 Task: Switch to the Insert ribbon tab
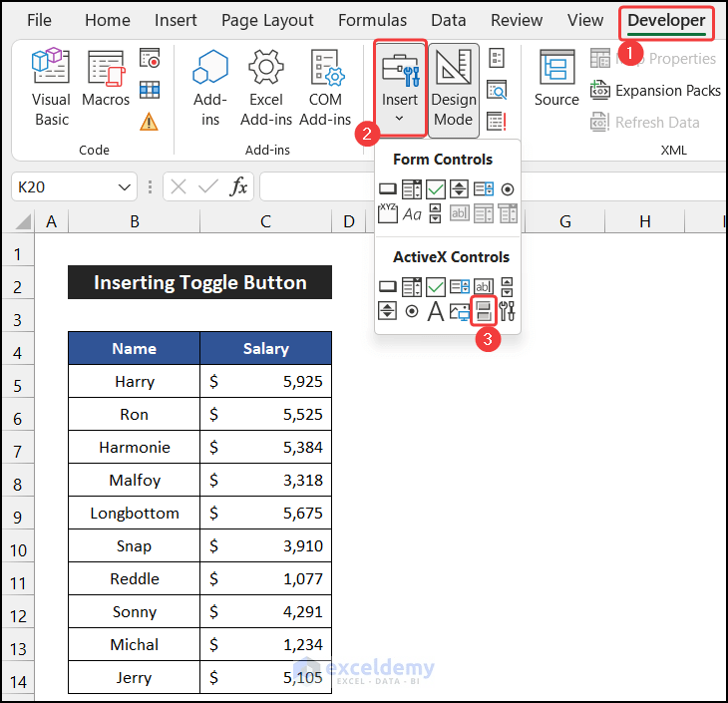pos(176,20)
